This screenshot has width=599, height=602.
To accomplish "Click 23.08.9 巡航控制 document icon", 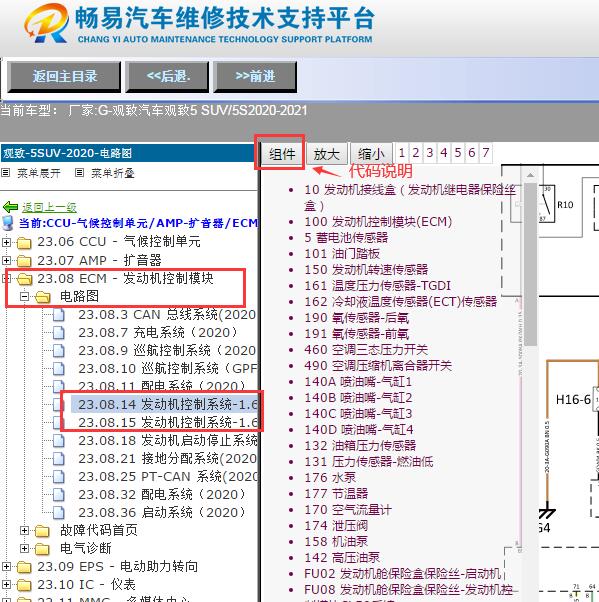I will pyautogui.click(x=59, y=351).
